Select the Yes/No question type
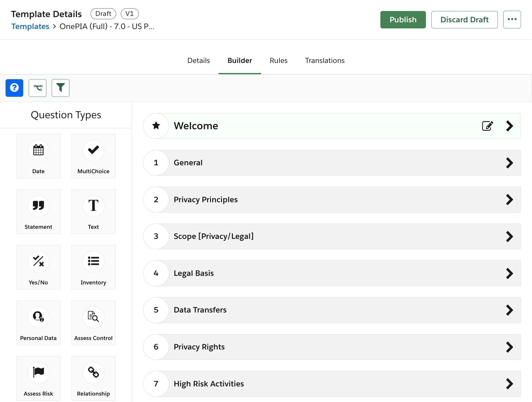The width and height of the screenshot is (532, 402). 38,267
